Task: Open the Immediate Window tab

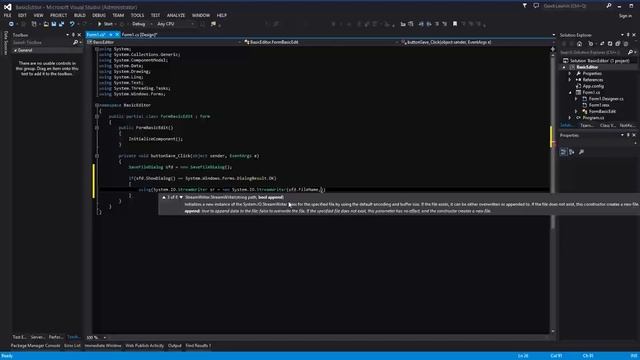Action: pos(102,346)
